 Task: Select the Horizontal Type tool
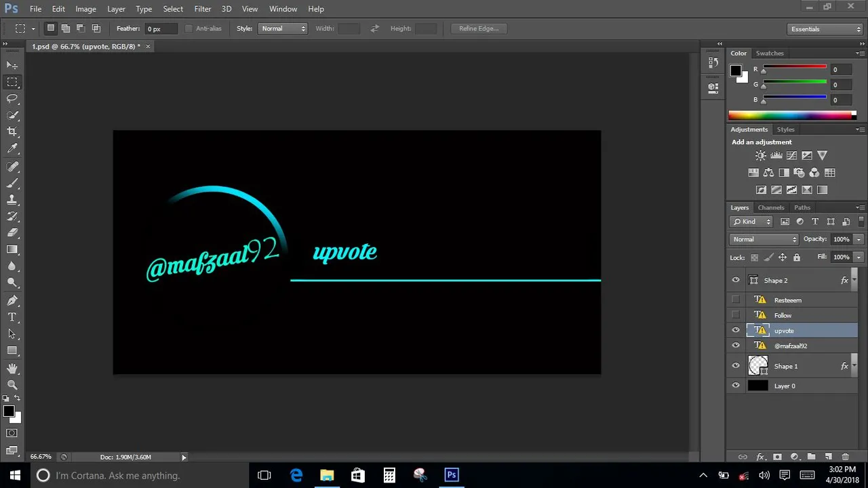(12, 317)
